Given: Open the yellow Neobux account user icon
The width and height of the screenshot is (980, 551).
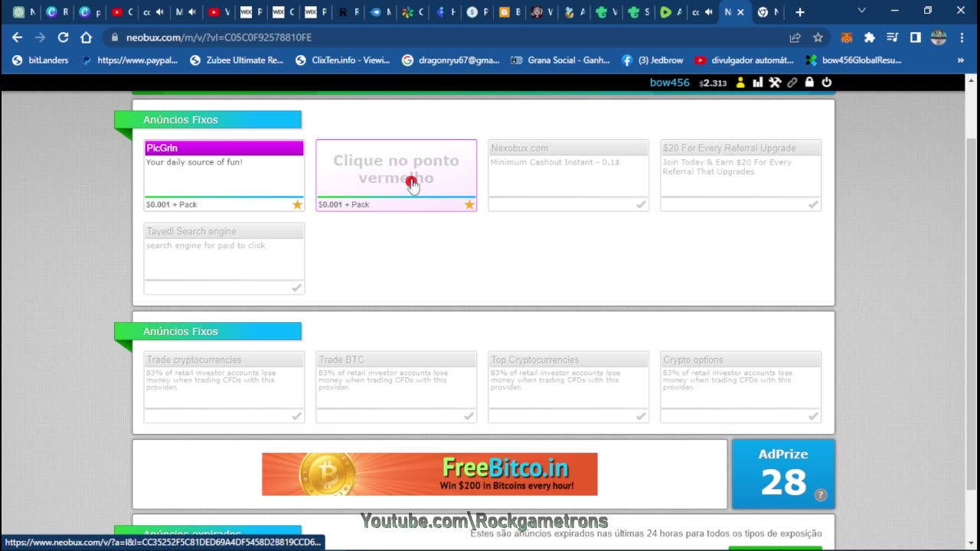Looking at the screenshot, I should [740, 83].
